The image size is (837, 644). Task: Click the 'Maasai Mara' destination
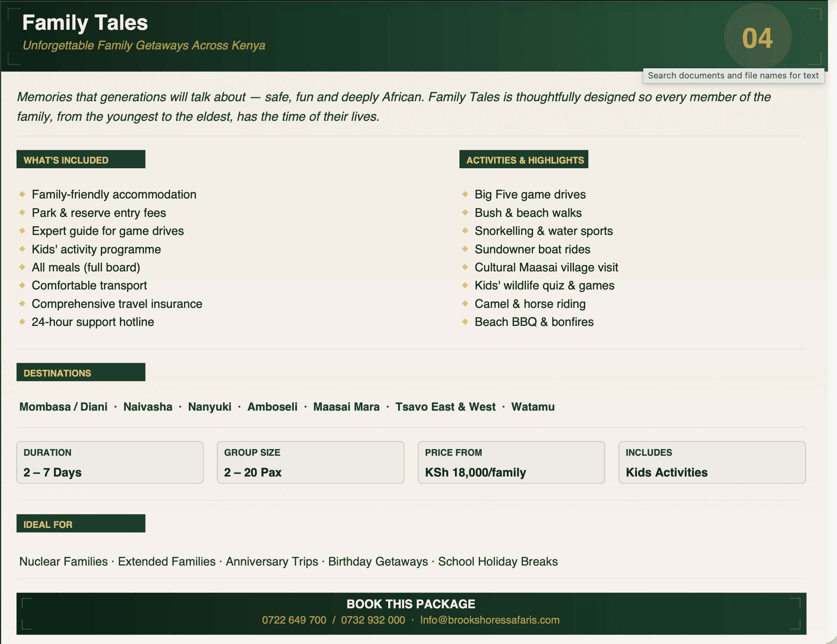point(346,407)
